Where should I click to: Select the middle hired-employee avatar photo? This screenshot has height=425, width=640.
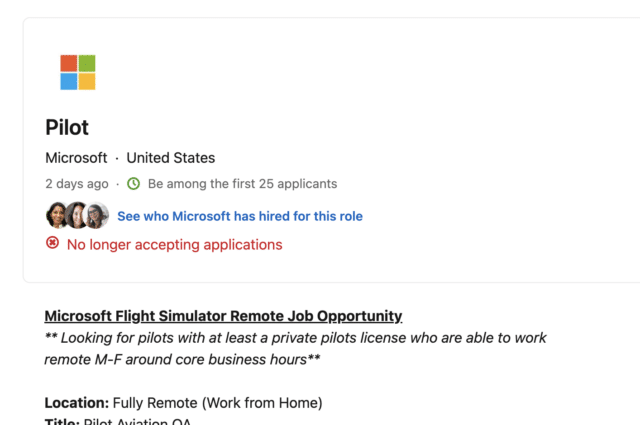tap(77, 215)
